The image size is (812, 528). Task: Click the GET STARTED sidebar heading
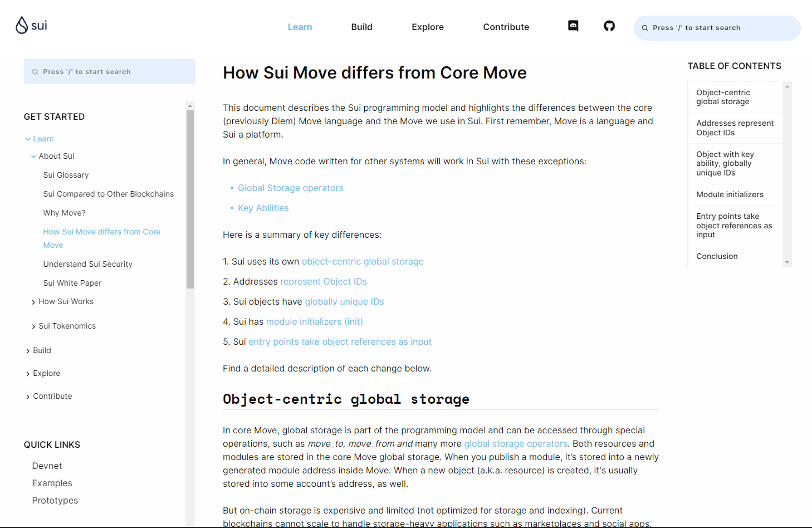click(54, 116)
